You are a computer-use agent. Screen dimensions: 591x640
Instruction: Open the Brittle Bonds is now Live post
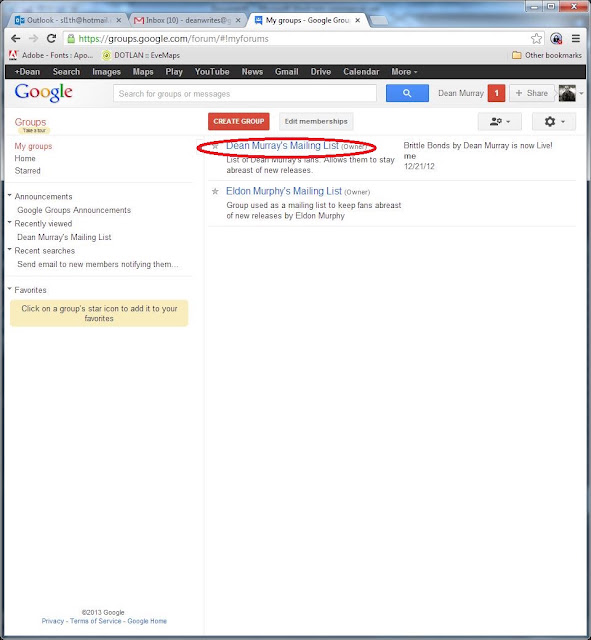tap(478, 146)
